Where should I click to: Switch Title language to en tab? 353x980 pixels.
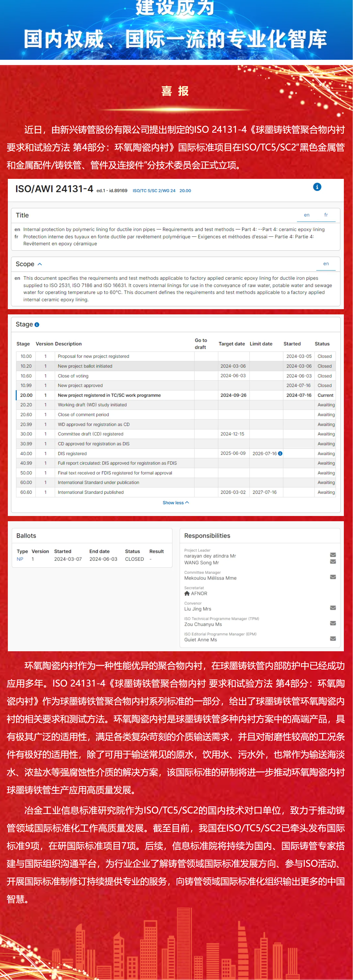click(x=306, y=215)
